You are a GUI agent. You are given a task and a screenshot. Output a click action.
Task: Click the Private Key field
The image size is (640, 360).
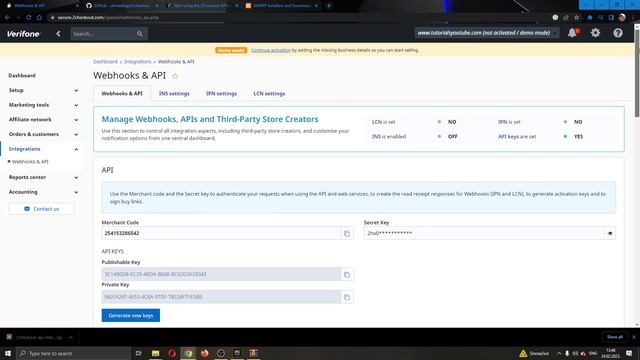[x=221, y=297]
